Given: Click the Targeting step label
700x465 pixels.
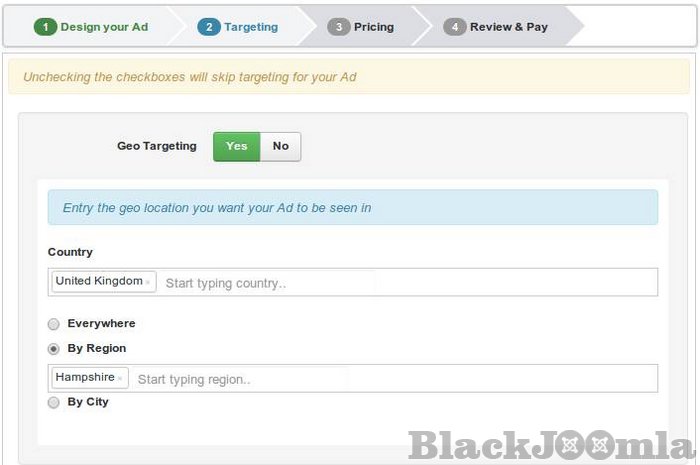Looking at the screenshot, I should (x=251, y=27).
